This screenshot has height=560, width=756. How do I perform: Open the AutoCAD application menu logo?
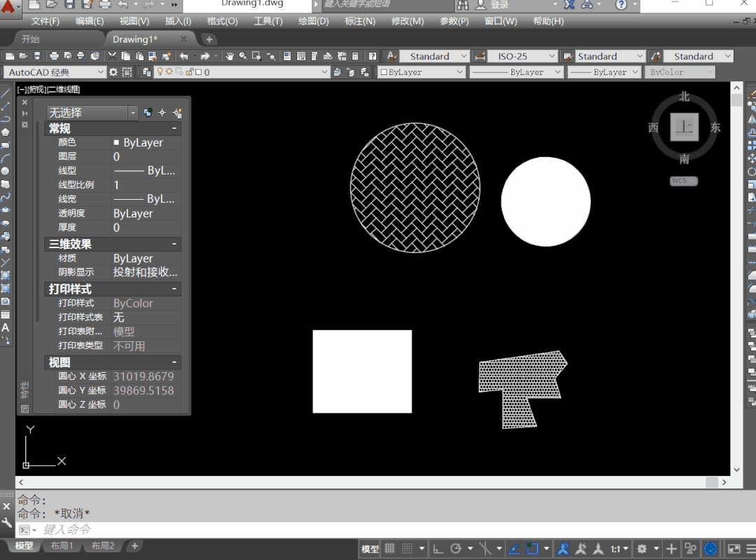pos(10,7)
